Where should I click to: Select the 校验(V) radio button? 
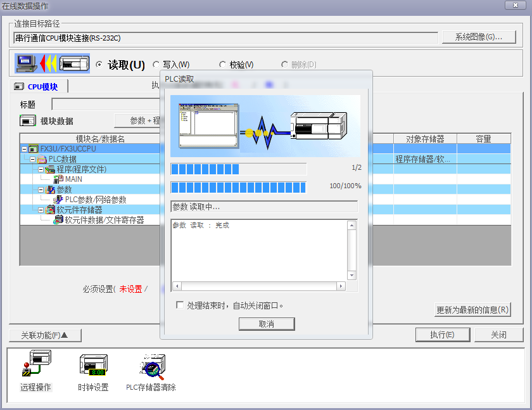[222, 65]
